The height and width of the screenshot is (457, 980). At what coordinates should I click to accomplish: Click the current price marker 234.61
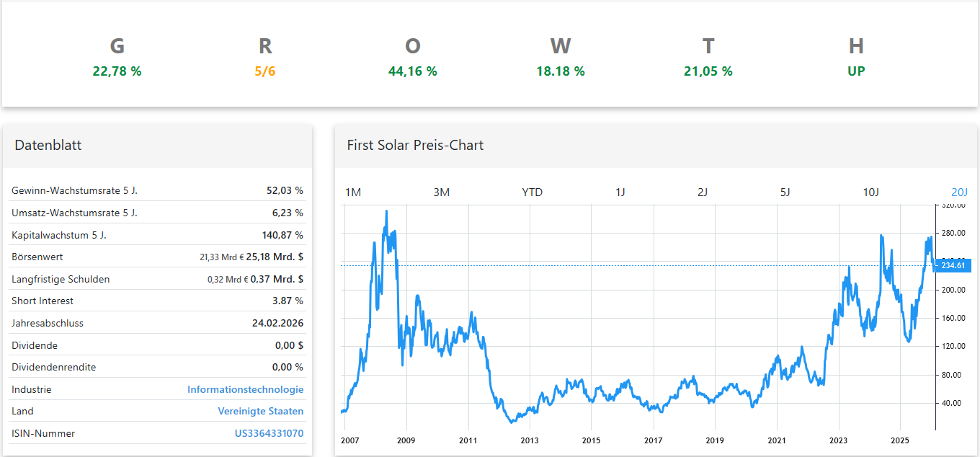(953, 265)
